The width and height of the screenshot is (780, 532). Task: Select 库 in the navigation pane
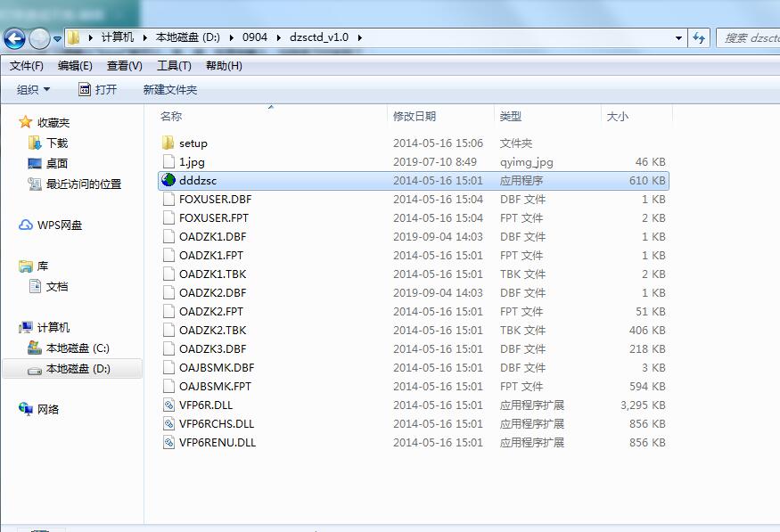(43, 266)
